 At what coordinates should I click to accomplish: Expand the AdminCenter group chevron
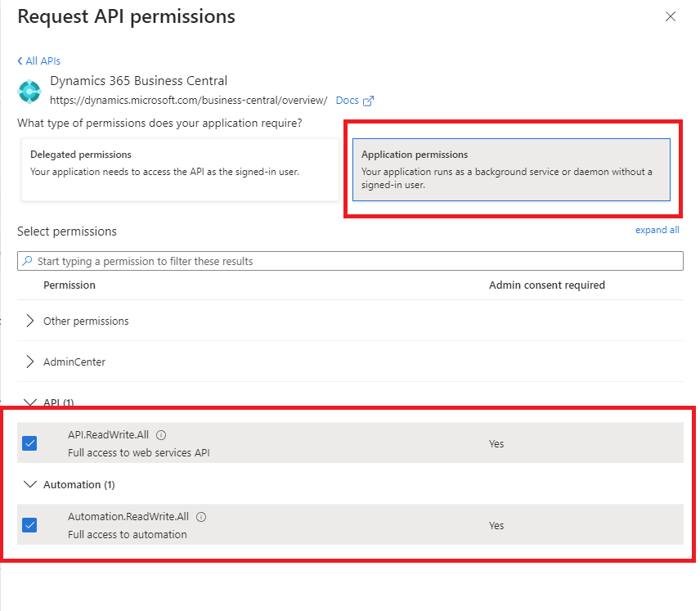point(30,362)
